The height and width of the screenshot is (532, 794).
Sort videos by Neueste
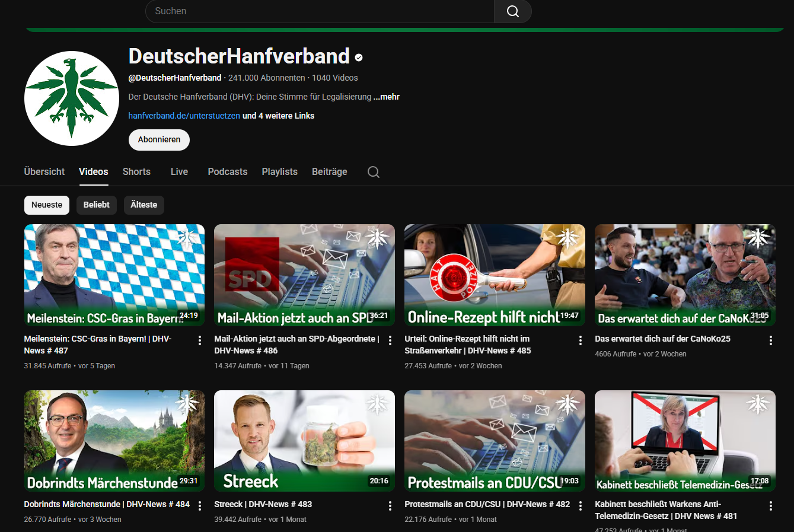coord(47,205)
